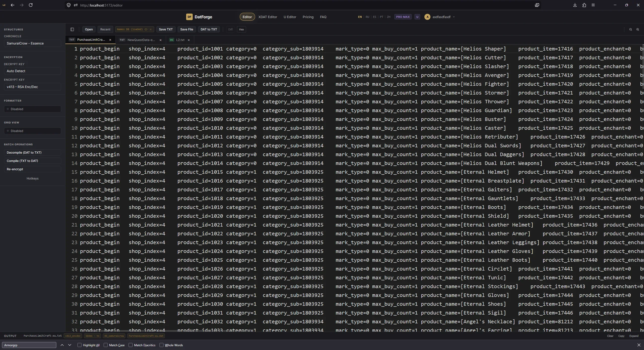This screenshot has width=644, height=350.
Task: Switch language to ZH
Action: (389, 17)
